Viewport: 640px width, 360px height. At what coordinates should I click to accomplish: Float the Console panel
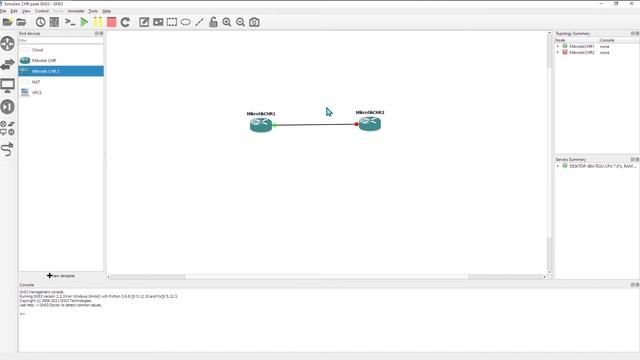coord(633,284)
